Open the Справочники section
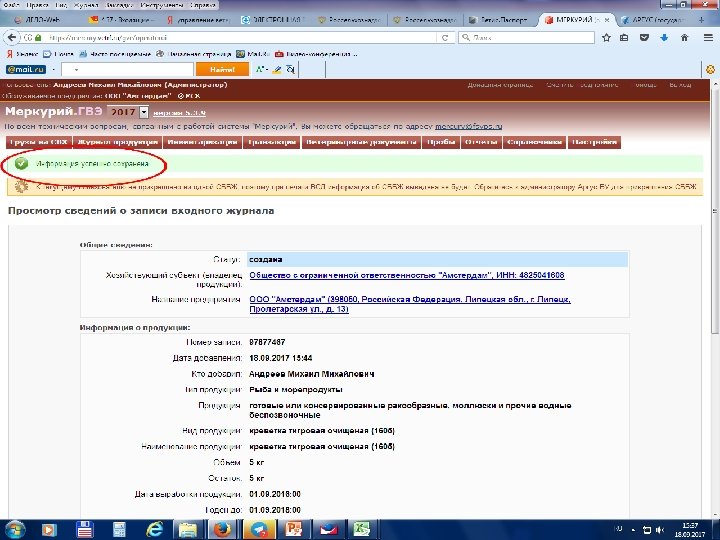720x540 pixels. tap(534, 142)
